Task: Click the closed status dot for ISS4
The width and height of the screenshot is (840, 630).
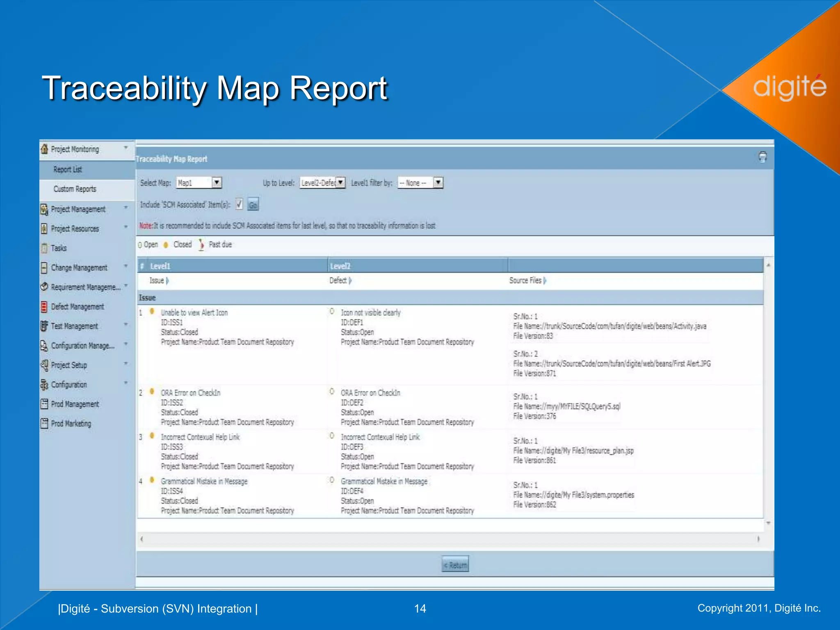Action: click(x=152, y=480)
